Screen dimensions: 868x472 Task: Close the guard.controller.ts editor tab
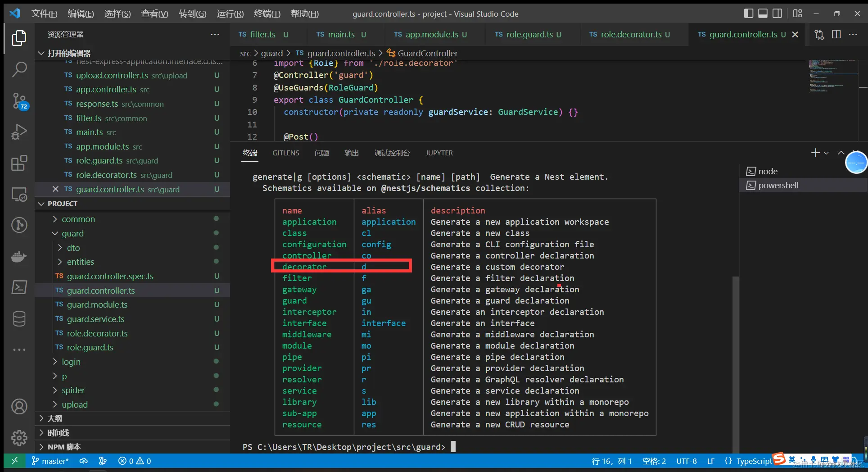tap(796, 35)
